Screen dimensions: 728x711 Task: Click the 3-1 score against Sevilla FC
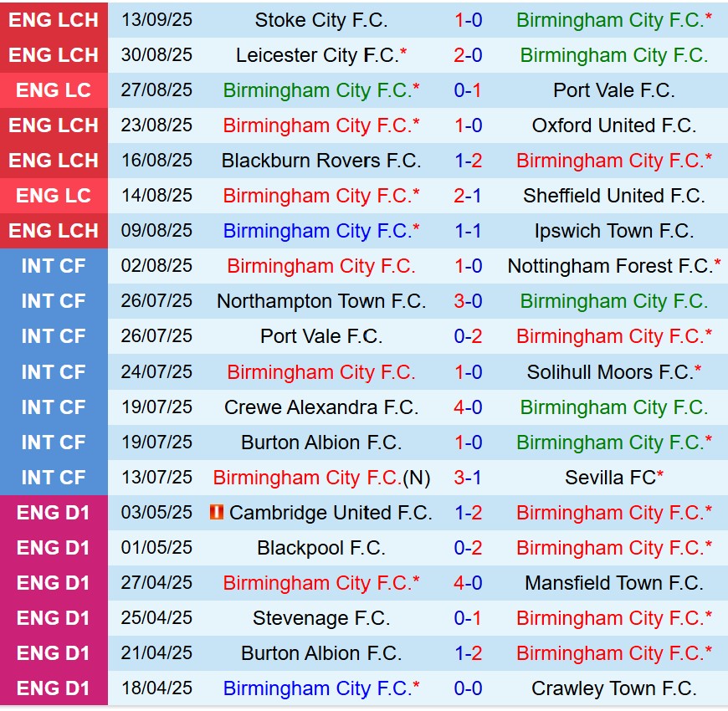(x=468, y=478)
